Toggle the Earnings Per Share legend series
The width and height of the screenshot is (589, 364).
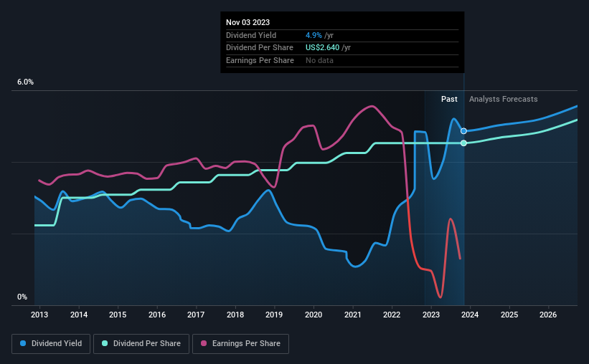(240, 344)
